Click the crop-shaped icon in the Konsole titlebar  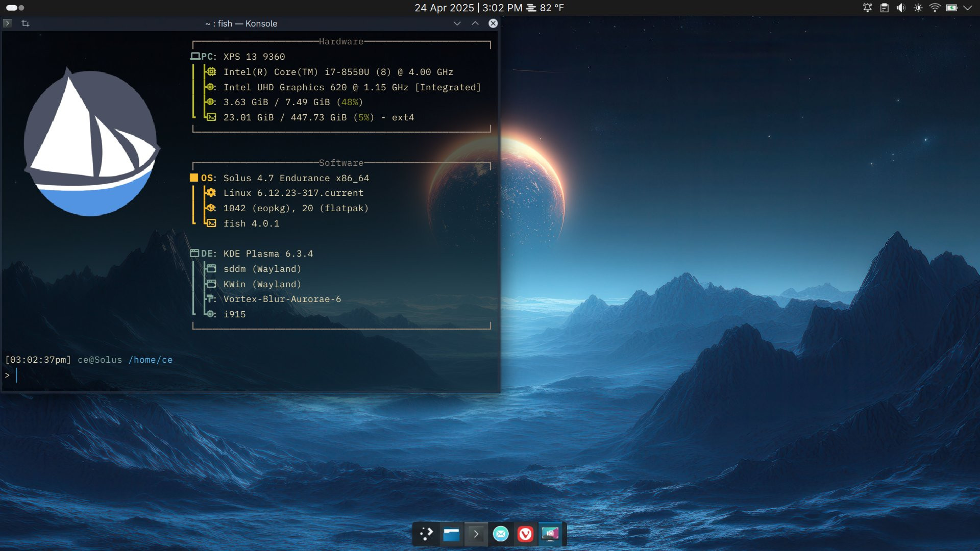coord(26,23)
